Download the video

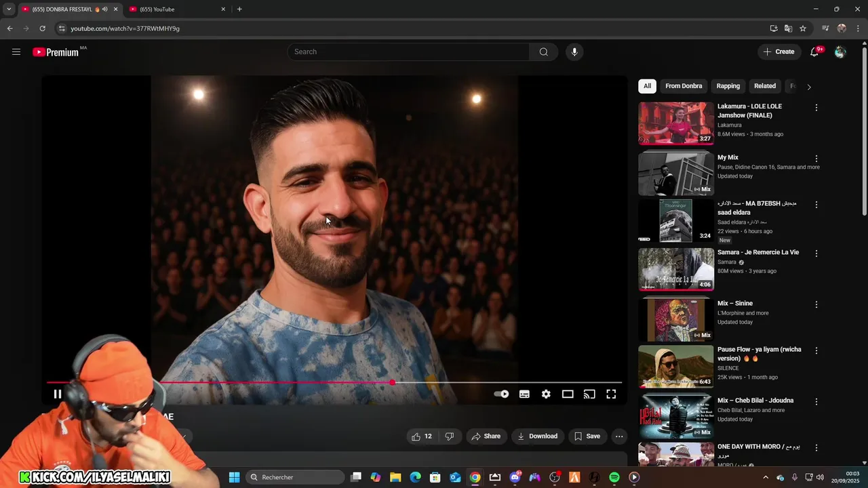(x=537, y=436)
